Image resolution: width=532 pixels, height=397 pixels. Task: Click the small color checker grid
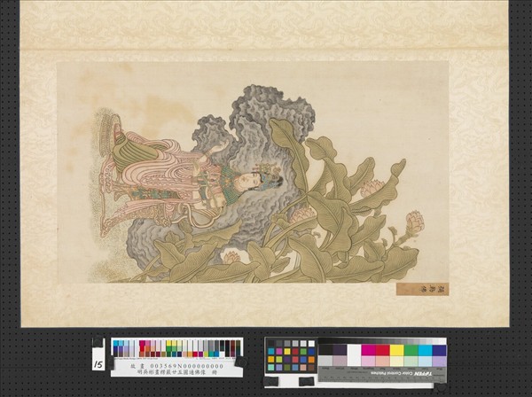(291, 355)
